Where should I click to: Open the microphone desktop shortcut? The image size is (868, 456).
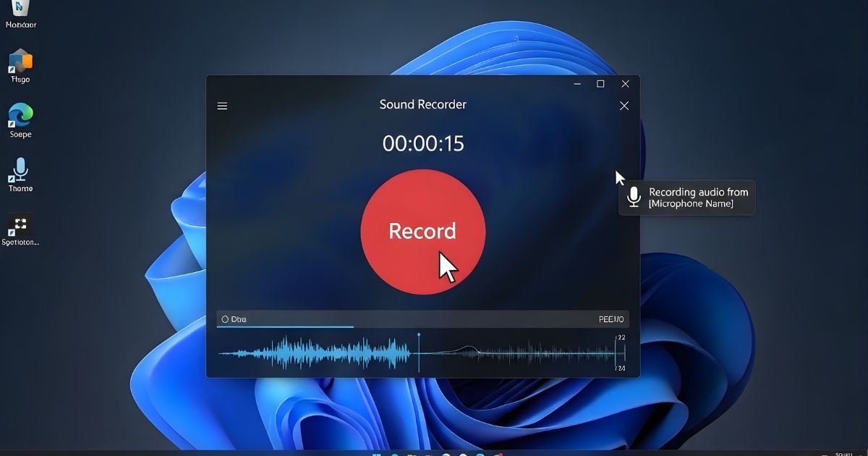tap(20, 171)
